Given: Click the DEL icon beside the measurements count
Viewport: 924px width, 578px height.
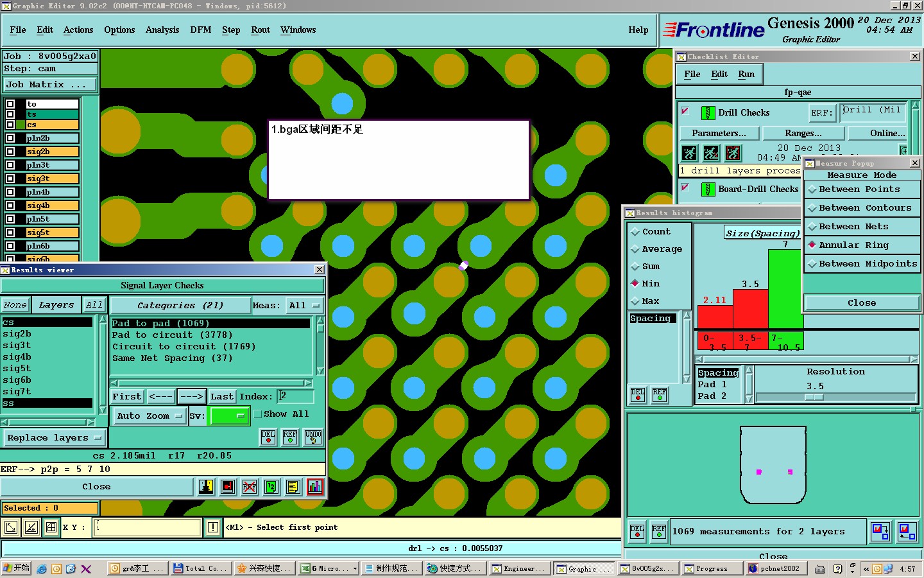Looking at the screenshot, I should [637, 531].
